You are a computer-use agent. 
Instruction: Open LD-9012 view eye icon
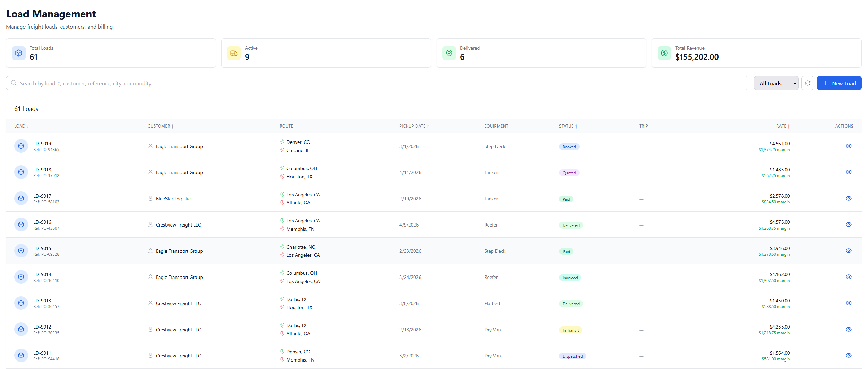(x=848, y=329)
